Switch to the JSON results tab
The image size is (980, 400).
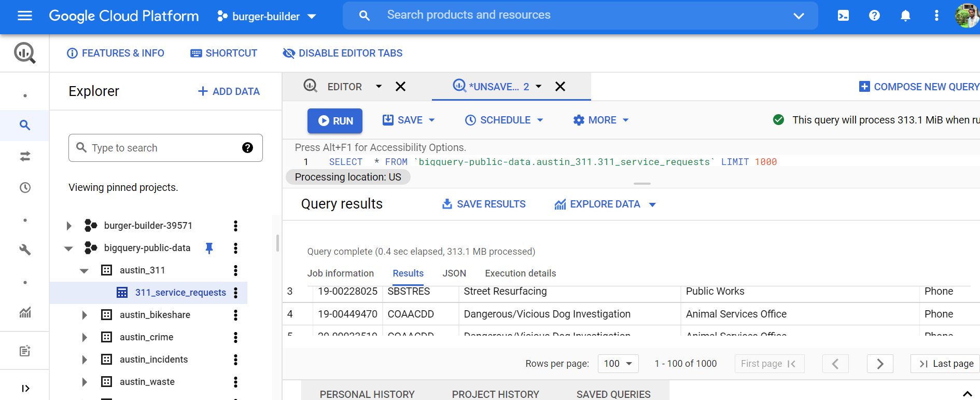(454, 273)
